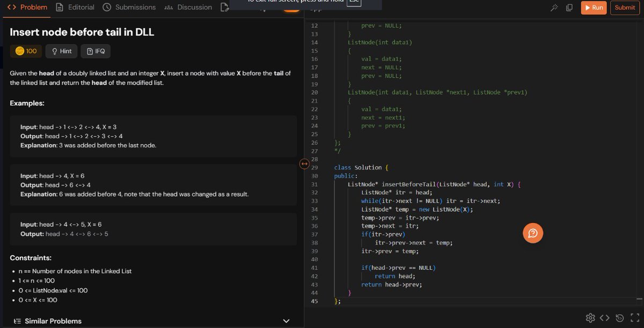Open the notes icon beside Discussion

click(x=225, y=8)
